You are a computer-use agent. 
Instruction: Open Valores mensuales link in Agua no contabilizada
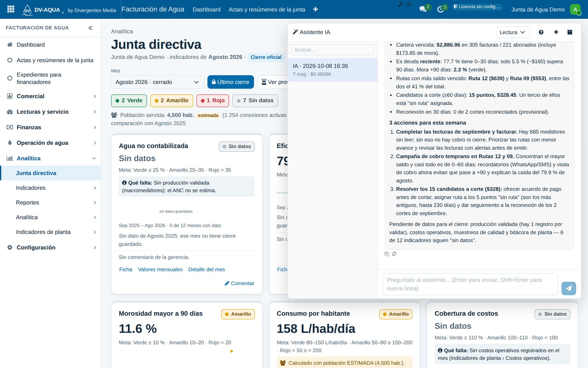[x=160, y=270]
